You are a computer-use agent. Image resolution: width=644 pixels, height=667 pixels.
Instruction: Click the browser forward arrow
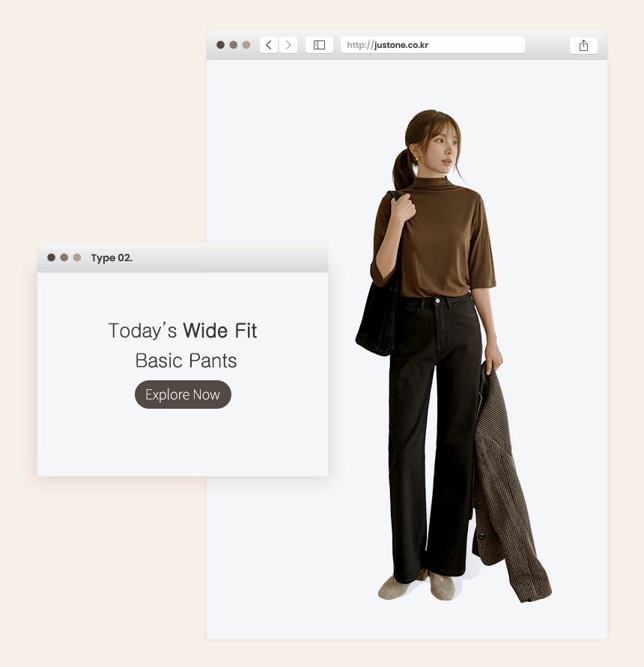pyautogui.click(x=288, y=45)
